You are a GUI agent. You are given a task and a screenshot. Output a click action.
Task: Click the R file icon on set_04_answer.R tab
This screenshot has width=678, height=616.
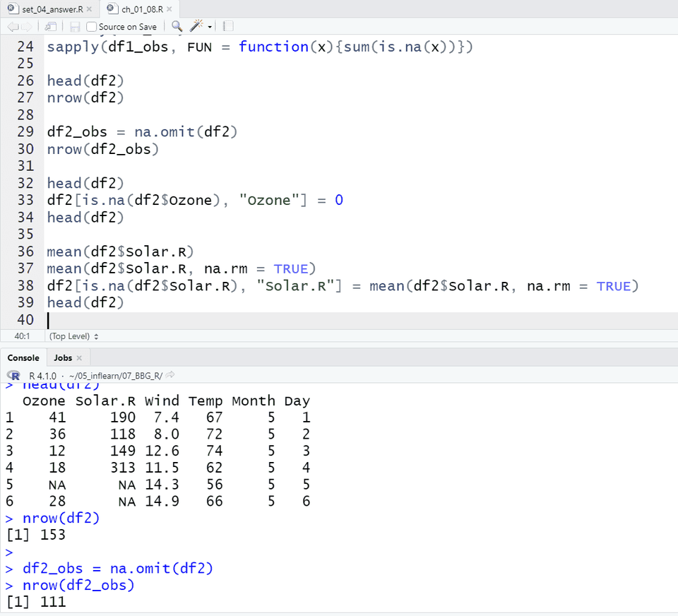[12, 8]
